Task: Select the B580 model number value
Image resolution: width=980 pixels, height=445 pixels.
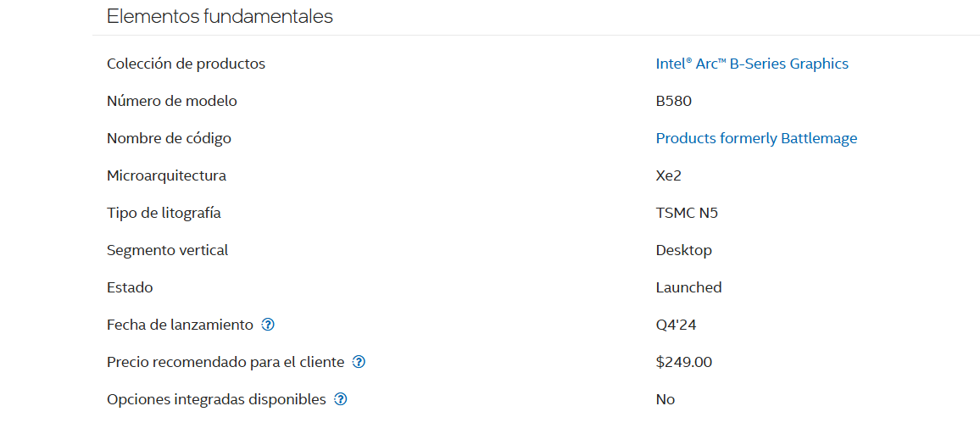Action: [x=674, y=101]
